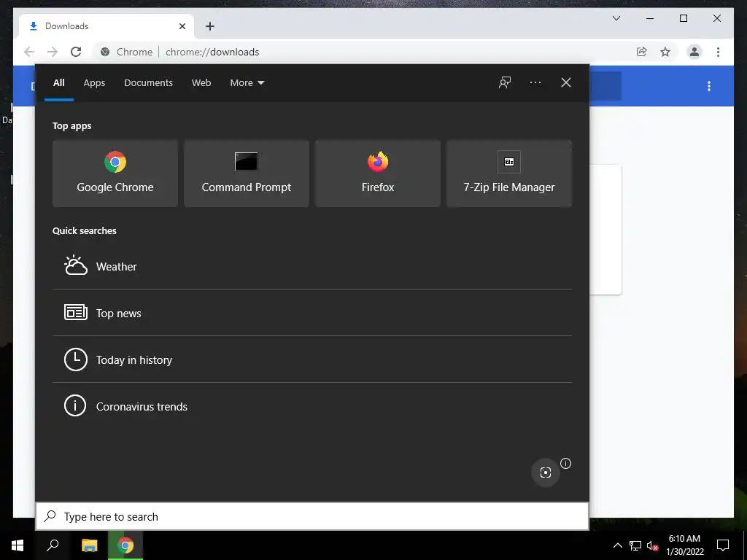747x560 pixels.
Task: Open search panel options ellipsis
Action: pos(535,82)
